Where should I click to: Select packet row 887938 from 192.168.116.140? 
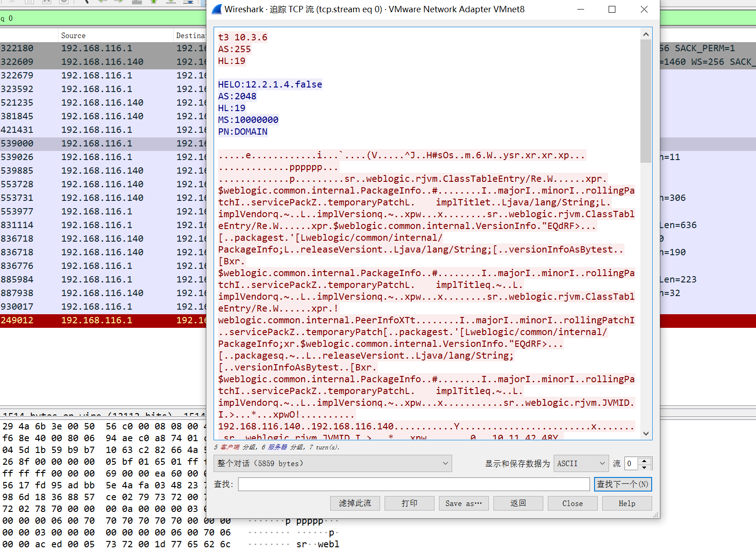[x=103, y=293]
